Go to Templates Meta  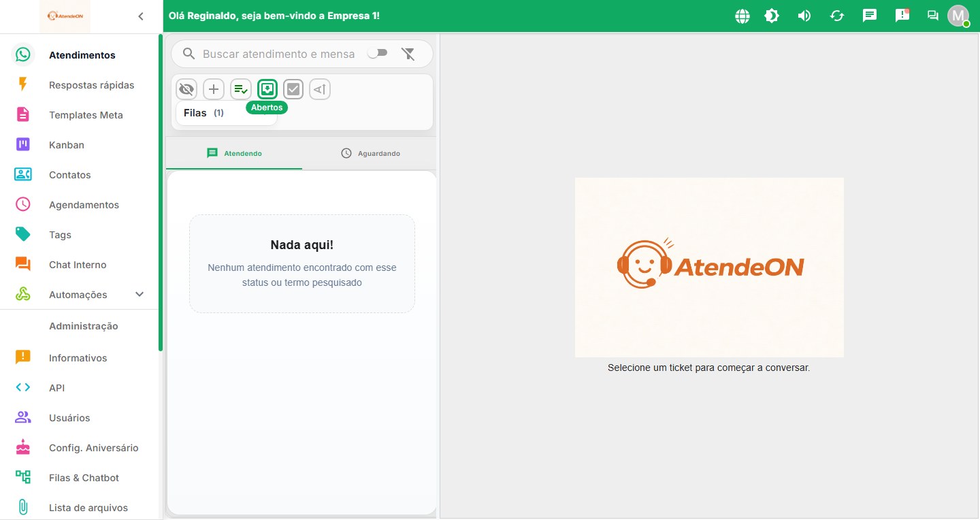[x=80, y=115]
